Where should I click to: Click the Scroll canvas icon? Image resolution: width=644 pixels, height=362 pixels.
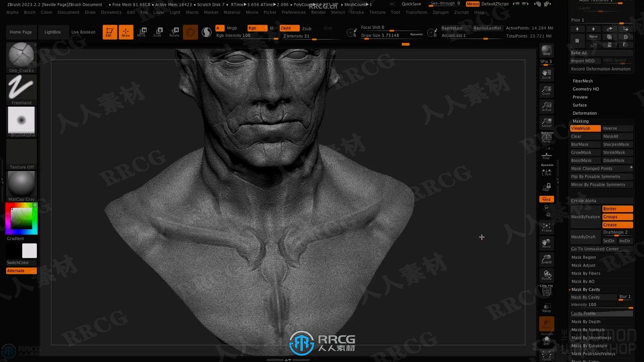pos(546,74)
